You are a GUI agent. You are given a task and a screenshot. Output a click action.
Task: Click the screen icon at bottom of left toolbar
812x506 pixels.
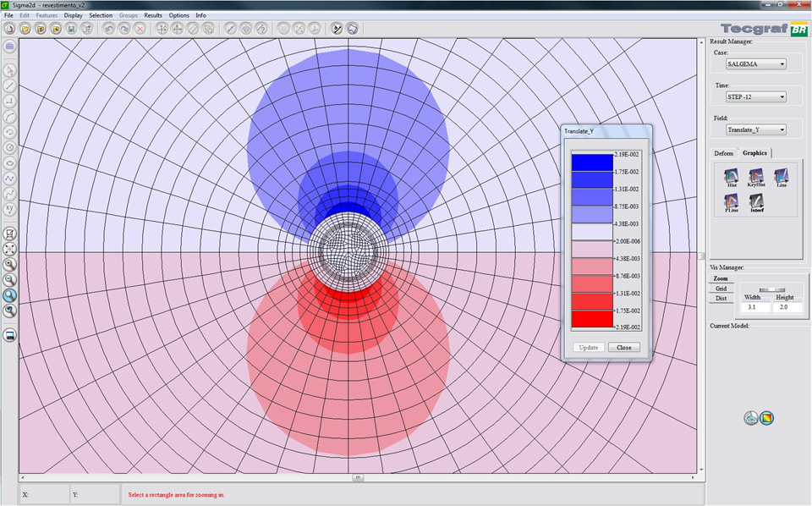10,336
